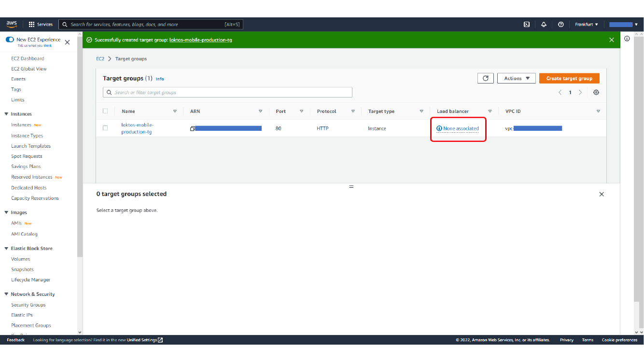This screenshot has height=362, width=644.
Task: Dismiss the green success banner
Action: click(612, 40)
